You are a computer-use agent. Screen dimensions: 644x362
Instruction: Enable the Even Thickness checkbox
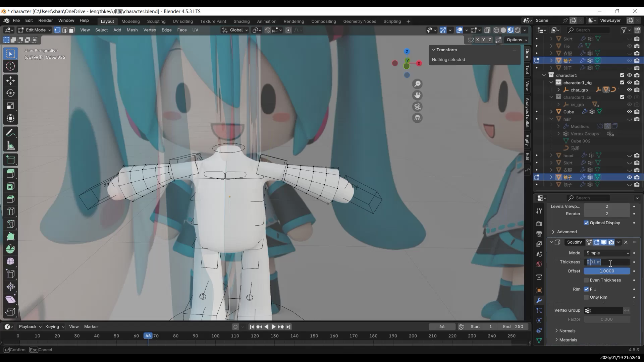[586, 280]
